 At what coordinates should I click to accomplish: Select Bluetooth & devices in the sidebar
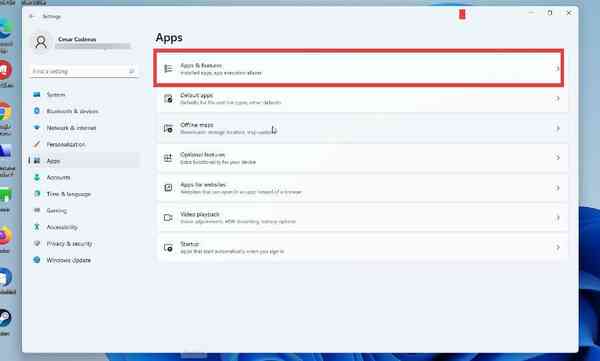click(x=84, y=111)
